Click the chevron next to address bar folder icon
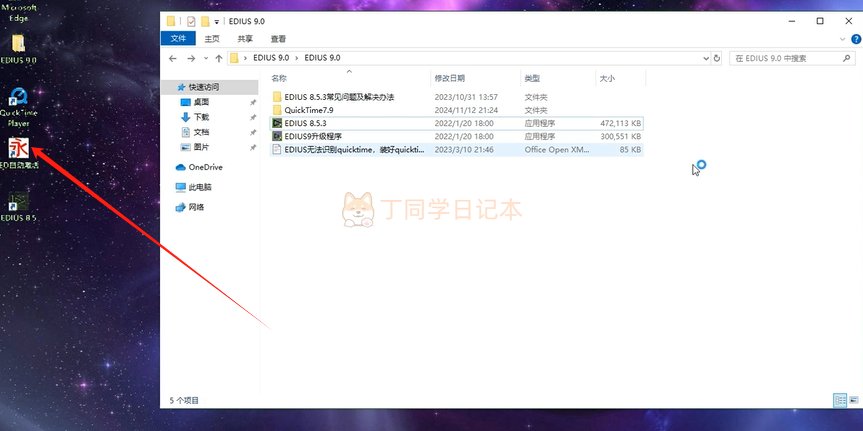The image size is (863, 431). [245, 58]
